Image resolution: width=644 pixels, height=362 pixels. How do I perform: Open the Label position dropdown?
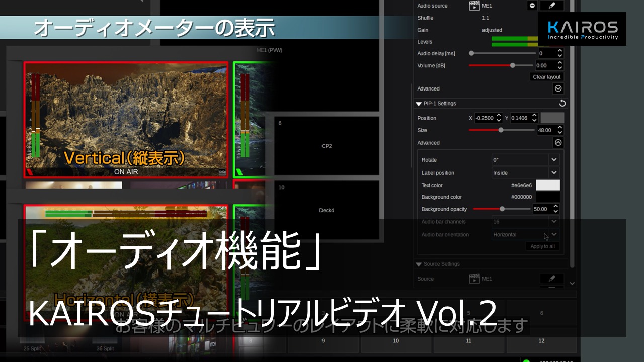[x=526, y=173]
